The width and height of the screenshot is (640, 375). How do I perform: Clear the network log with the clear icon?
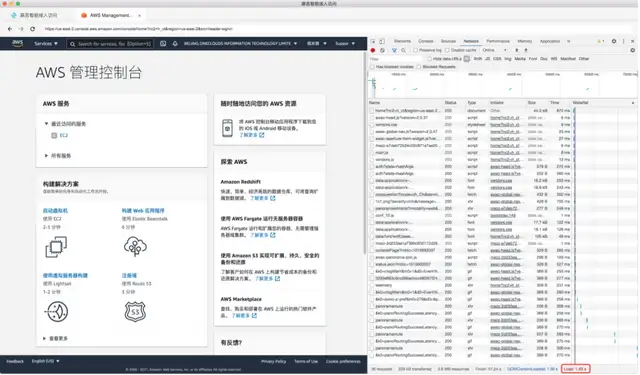383,50
